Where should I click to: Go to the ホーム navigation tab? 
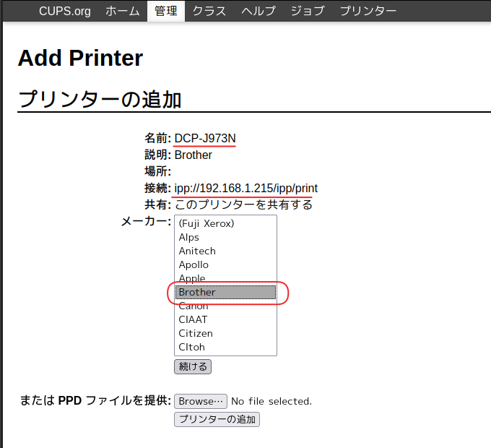pos(122,11)
